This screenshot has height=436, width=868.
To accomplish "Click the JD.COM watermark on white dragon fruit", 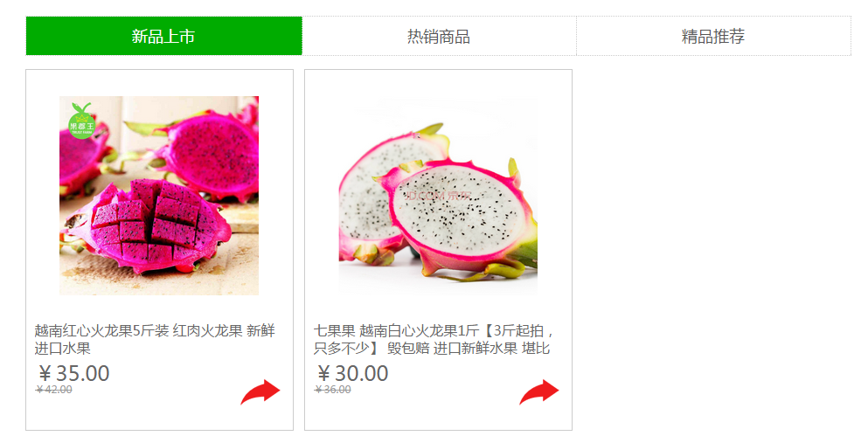I will 438,196.
